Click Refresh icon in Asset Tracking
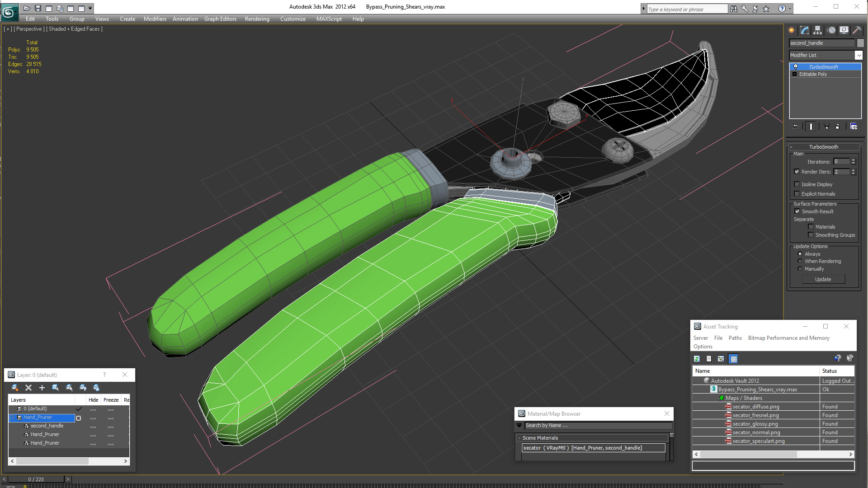Image resolution: width=868 pixels, height=488 pixels. click(x=697, y=359)
